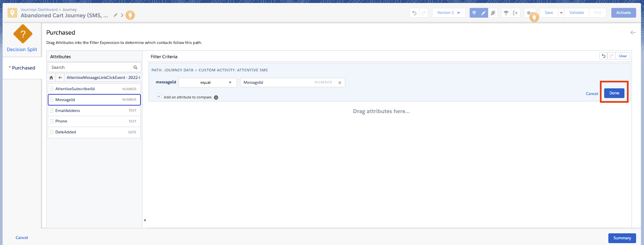This screenshot has width=644, height=245.
Task: Remove MessageId value with the X icon
Action: [340, 82]
